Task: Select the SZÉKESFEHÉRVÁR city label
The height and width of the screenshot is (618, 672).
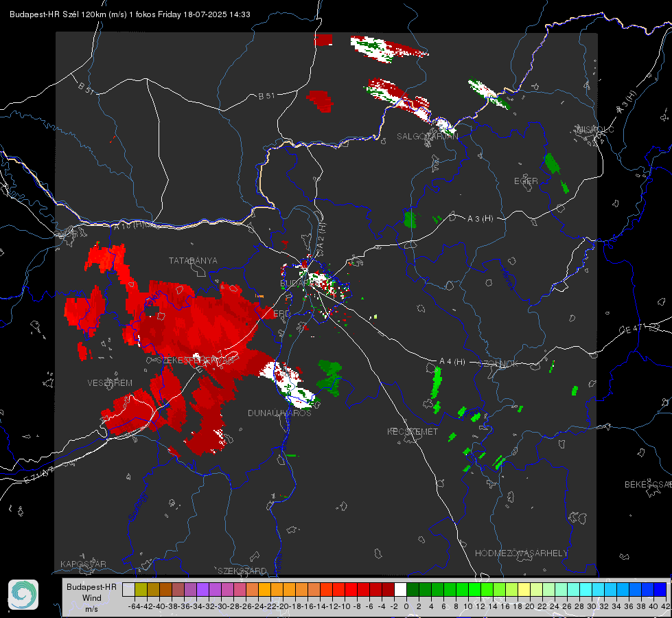Action: [x=195, y=360]
